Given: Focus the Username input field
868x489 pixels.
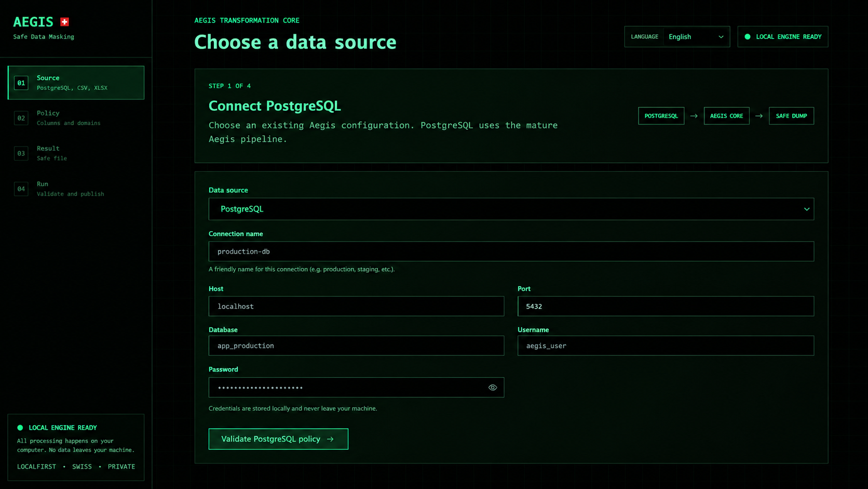Looking at the screenshot, I should [x=666, y=346].
